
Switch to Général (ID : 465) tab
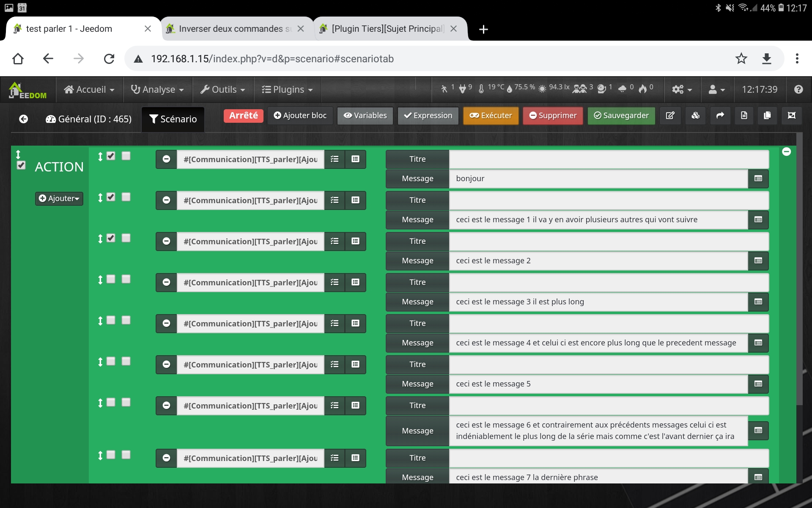pos(89,119)
